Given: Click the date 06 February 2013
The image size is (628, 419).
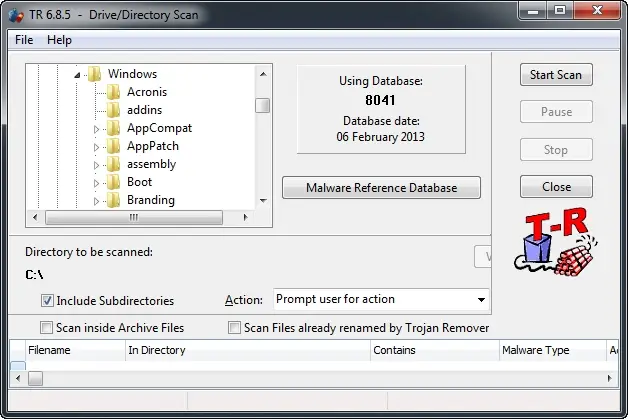Looking at the screenshot, I should [x=380, y=137].
